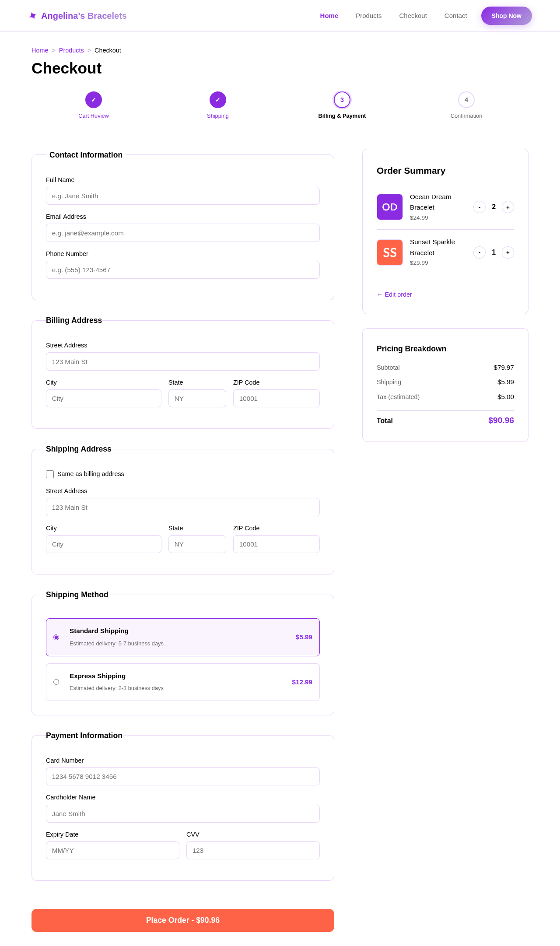Open the Home nav item
560x946 pixels.
(x=329, y=16)
